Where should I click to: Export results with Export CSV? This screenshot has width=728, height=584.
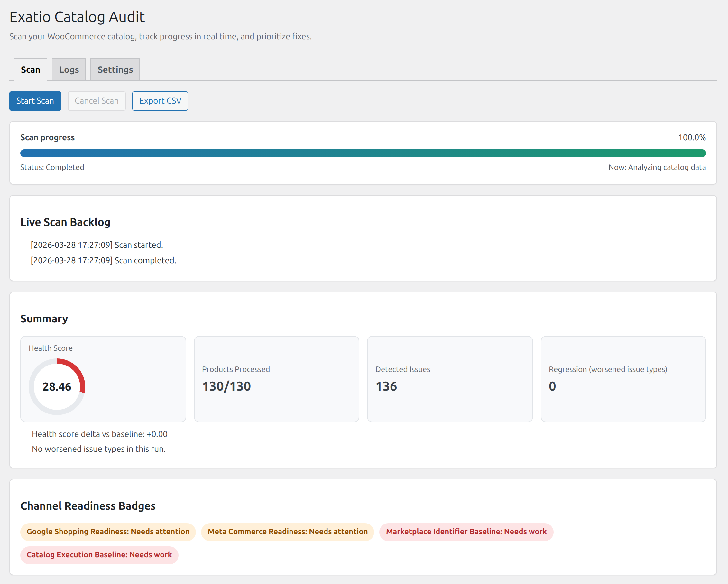[160, 101]
